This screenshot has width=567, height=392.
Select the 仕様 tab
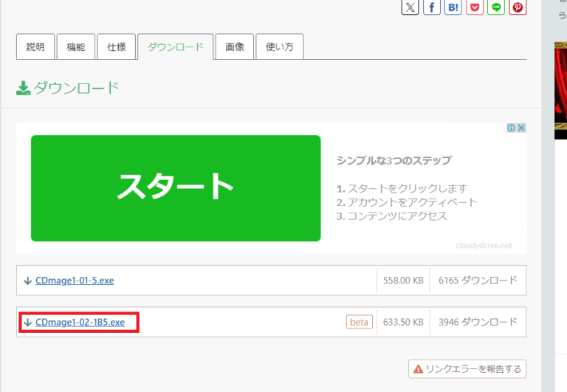[116, 47]
